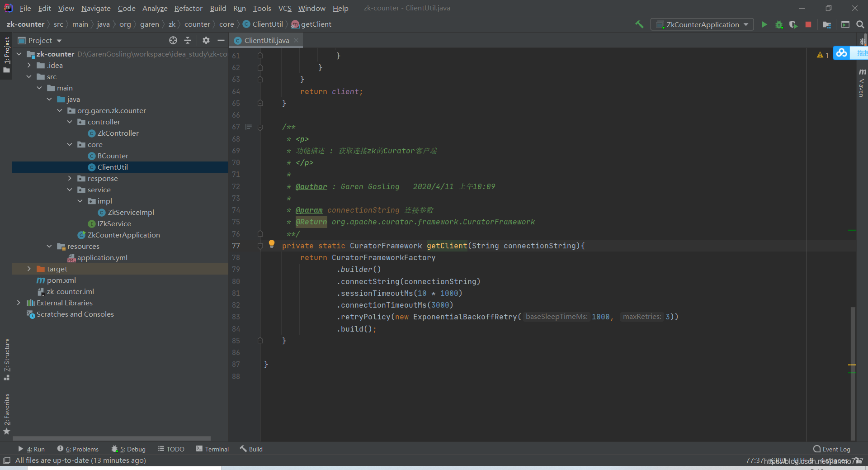Click the Project panel horizontal scrollbar
This screenshot has height=470, width=868.
[x=112, y=438]
